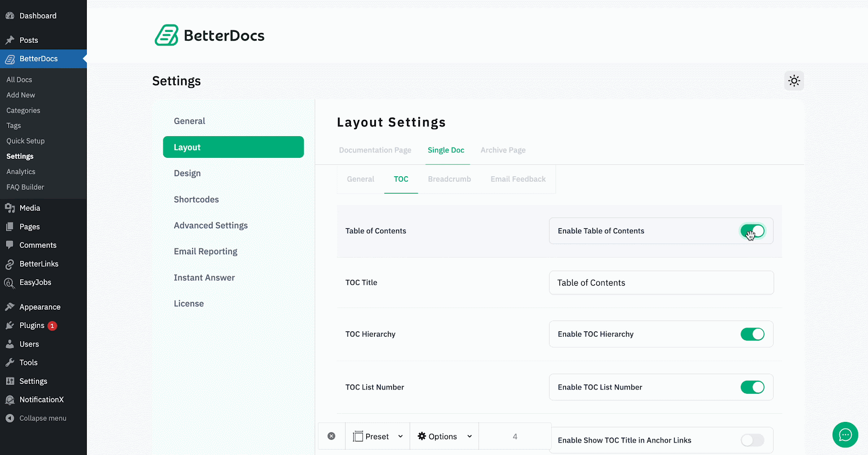868x455 pixels.
Task: Click the Collapse menu icon
Action: [10, 418]
